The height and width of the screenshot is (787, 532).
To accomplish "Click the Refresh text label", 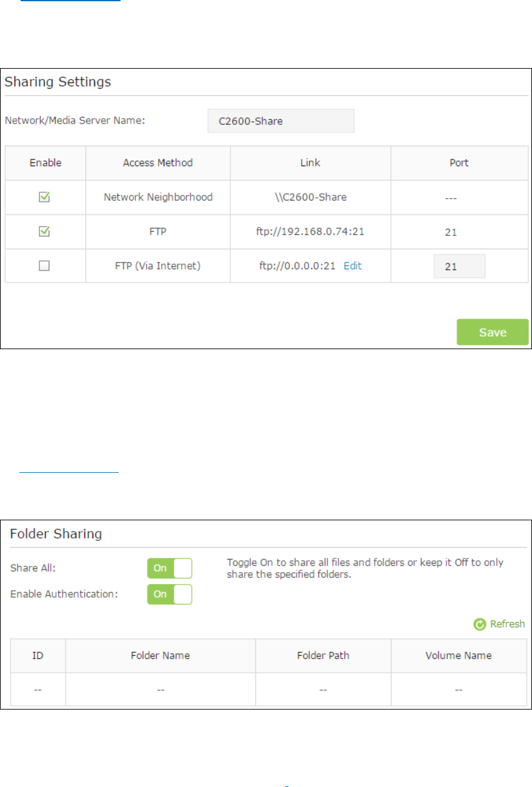I will [x=507, y=624].
